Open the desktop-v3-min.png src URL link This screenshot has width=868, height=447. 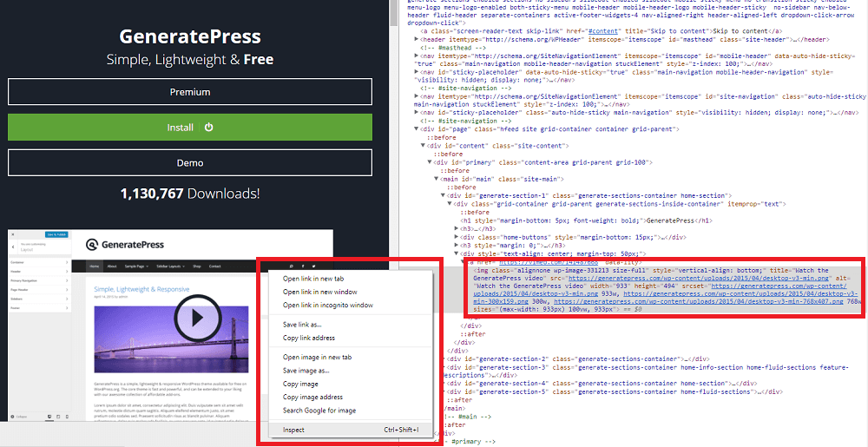(x=698, y=279)
